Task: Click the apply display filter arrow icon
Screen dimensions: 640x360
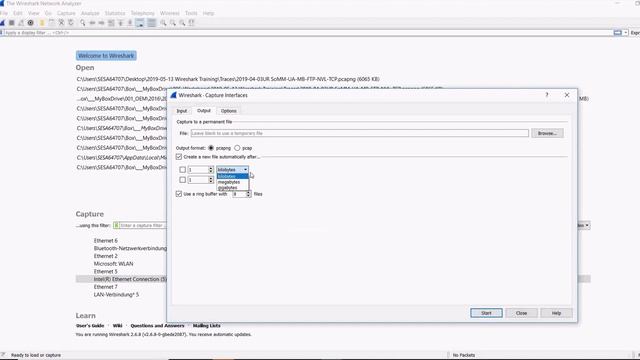Action: [618, 33]
